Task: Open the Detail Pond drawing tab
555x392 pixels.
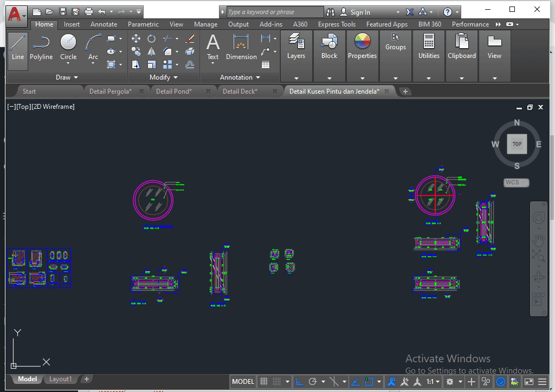Action: pos(173,92)
